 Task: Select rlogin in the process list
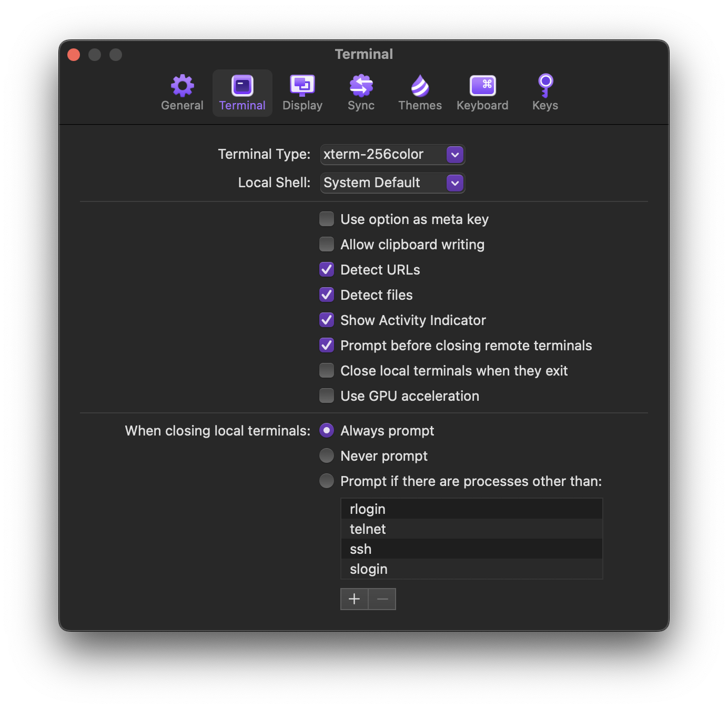click(x=471, y=509)
